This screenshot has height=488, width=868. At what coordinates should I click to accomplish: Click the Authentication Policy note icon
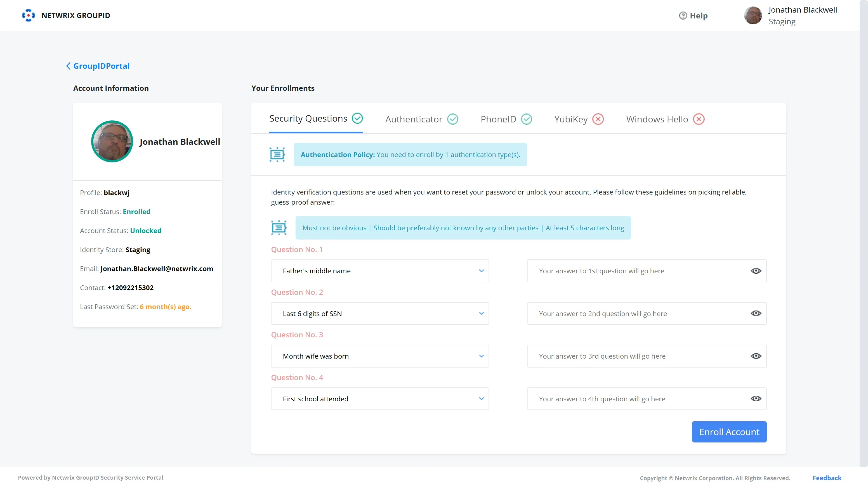pyautogui.click(x=277, y=155)
